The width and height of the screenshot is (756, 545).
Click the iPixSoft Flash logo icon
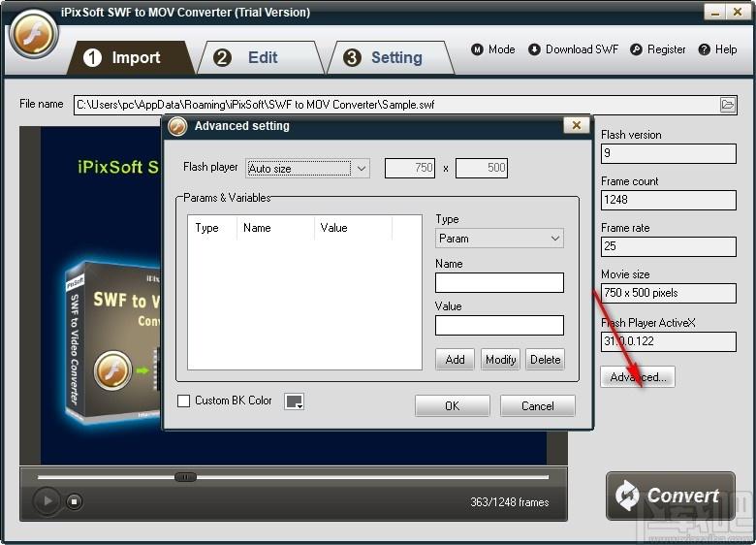(33, 34)
